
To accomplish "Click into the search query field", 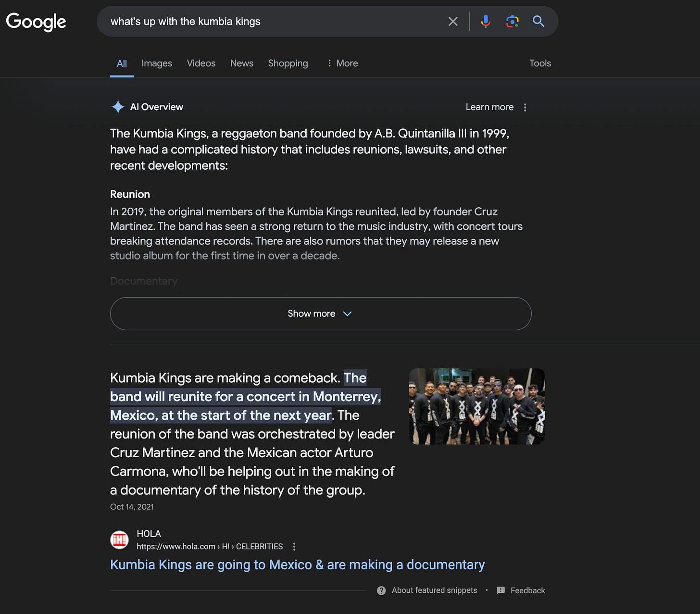I will coord(274,22).
